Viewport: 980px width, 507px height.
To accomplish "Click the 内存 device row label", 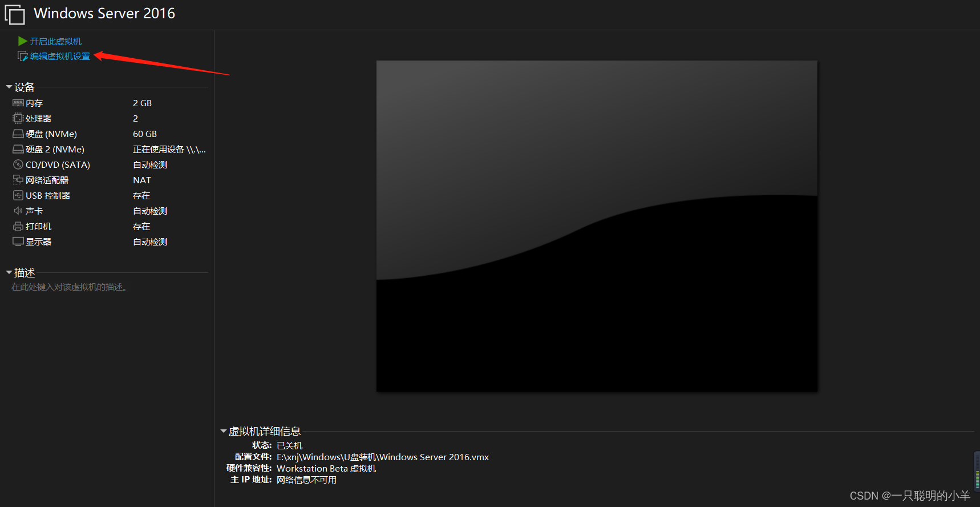I will coord(34,103).
